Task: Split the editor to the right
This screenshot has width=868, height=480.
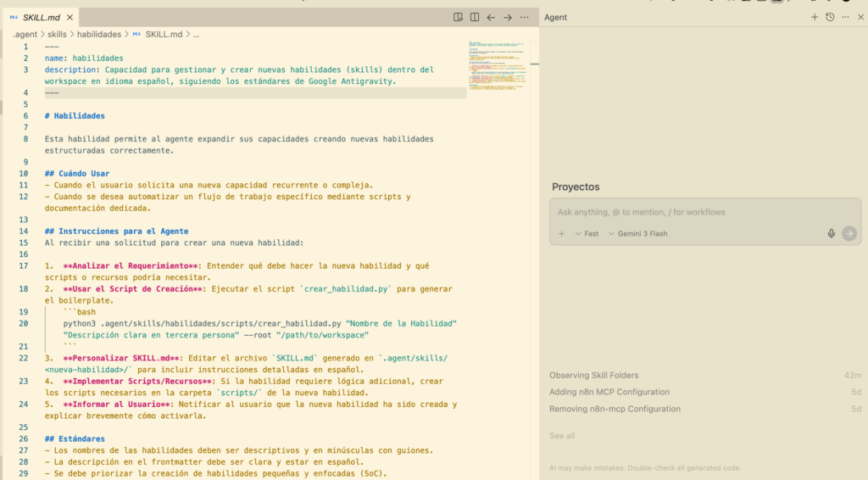Action: pyautogui.click(x=475, y=17)
